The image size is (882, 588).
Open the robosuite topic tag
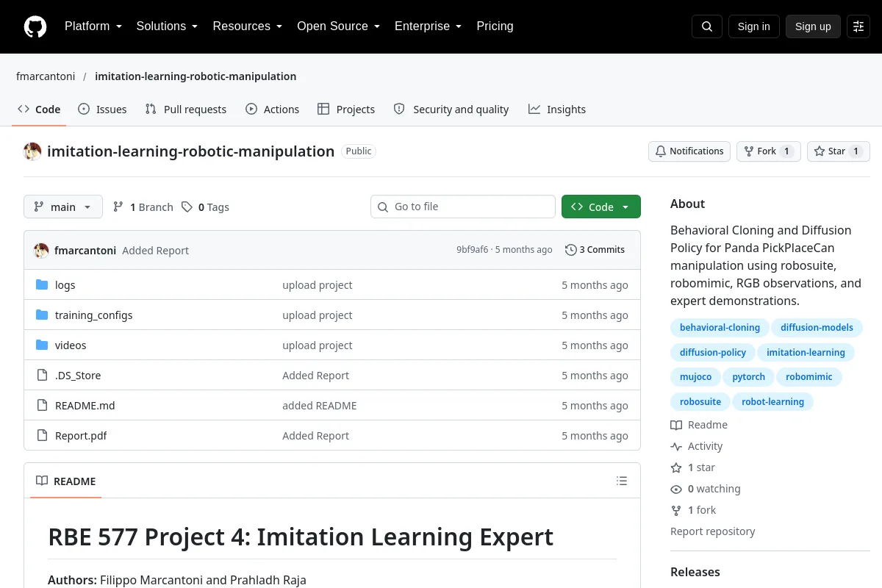click(700, 402)
